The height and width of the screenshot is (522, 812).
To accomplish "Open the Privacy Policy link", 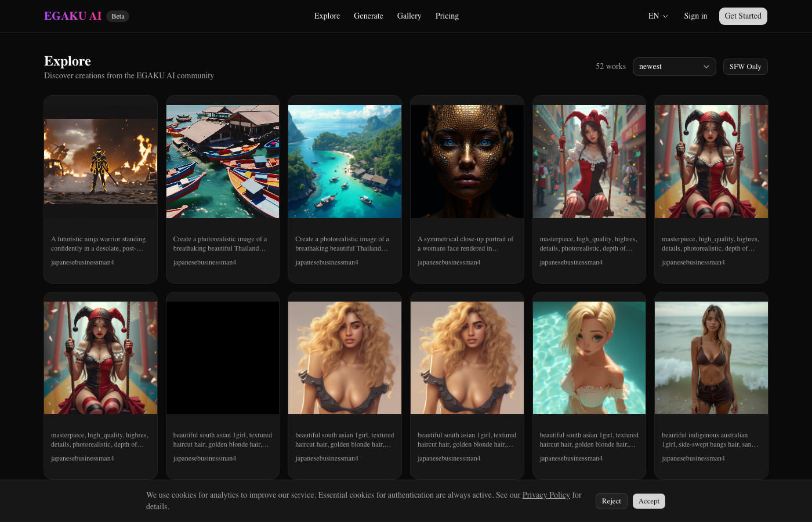I will [546, 495].
